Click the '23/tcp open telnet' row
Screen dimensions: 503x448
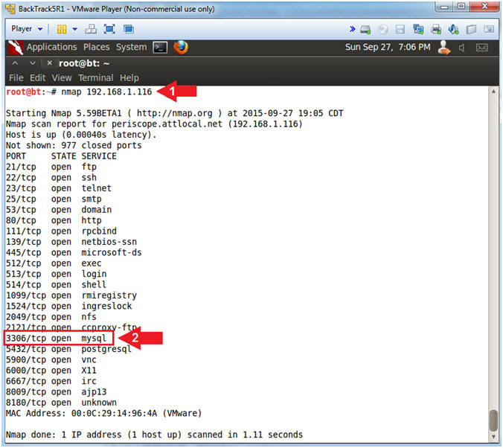point(59,188)
